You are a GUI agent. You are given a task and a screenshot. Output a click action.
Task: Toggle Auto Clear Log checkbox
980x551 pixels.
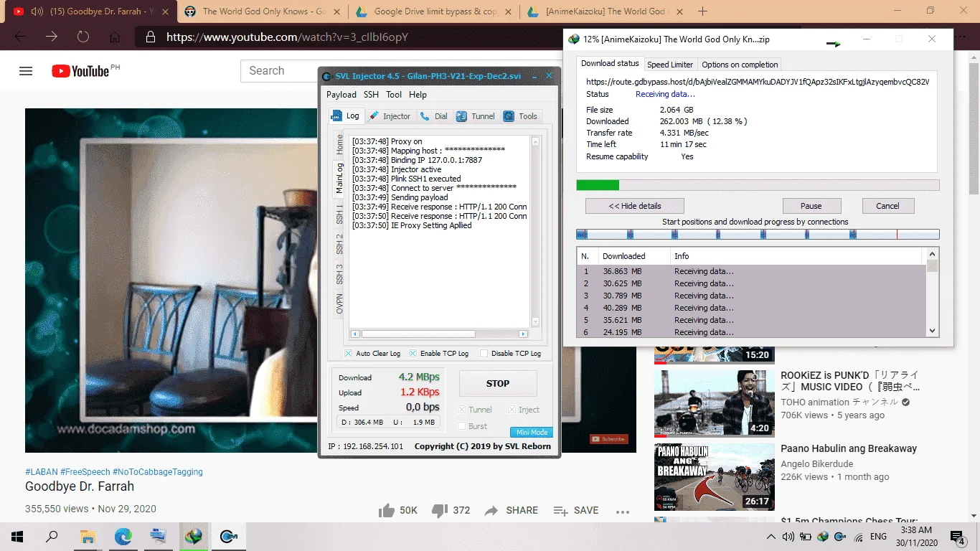click(349, 354)
